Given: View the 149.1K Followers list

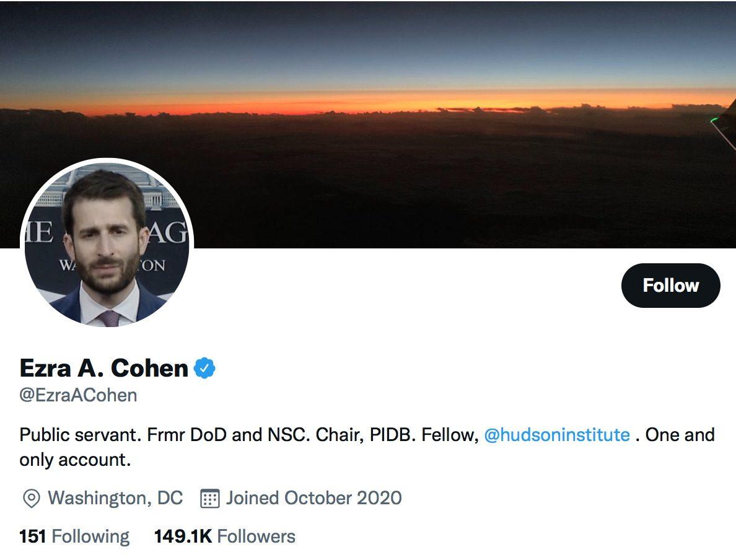Looking at the screenshot, I should pos(224,536).
